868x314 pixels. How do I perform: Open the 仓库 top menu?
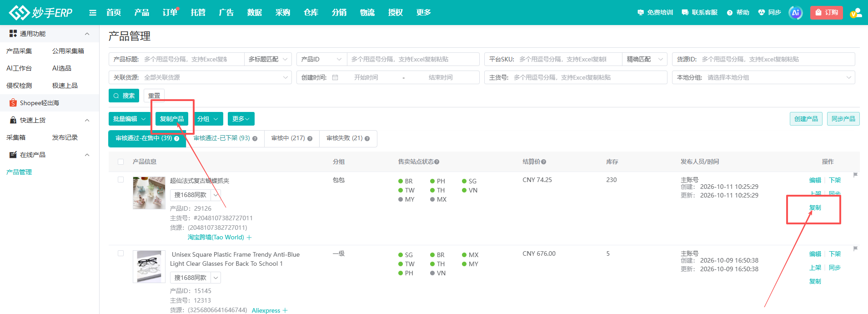[x=311, y=12]
